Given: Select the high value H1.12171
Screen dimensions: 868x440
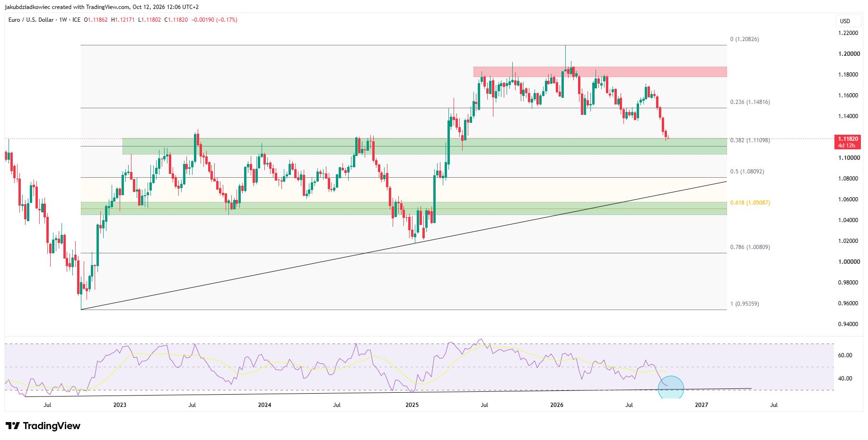Looking at the screenshot, I should point(123,20).
